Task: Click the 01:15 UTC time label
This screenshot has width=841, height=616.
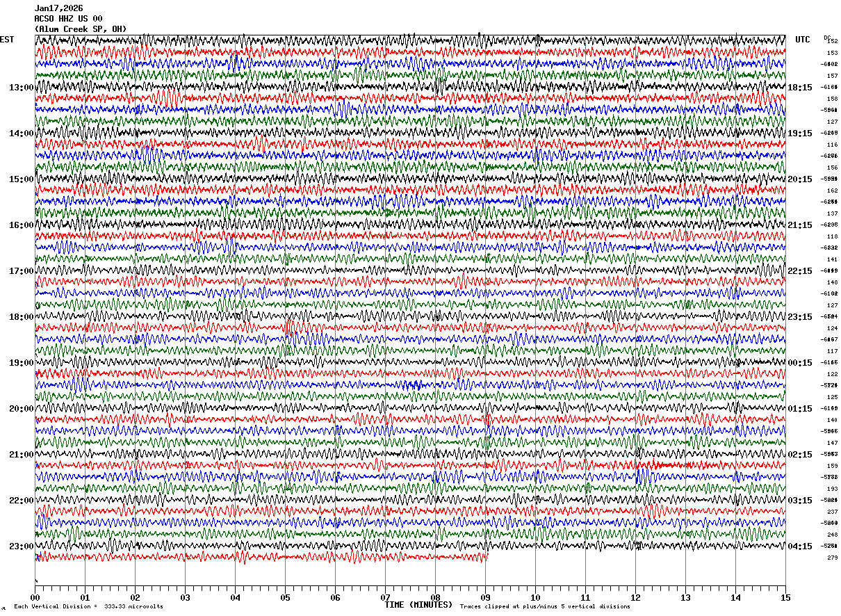Action: click(x=800, y=409)
